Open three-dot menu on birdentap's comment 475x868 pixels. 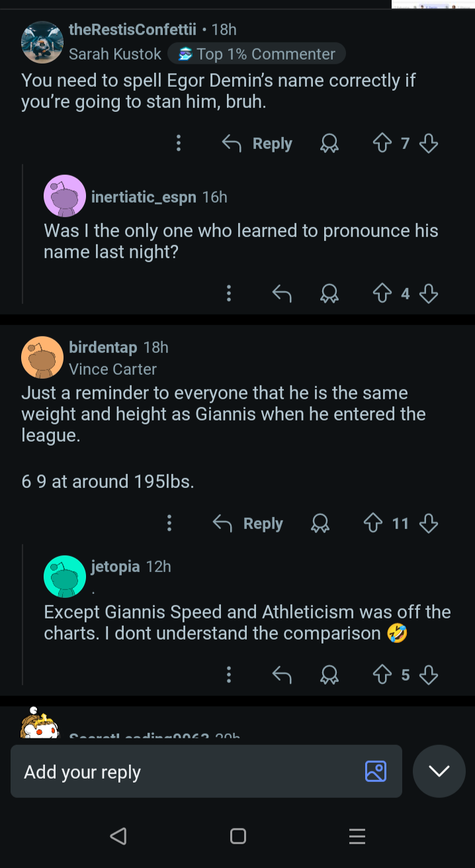pyautogui.click(x=169, y=524)
